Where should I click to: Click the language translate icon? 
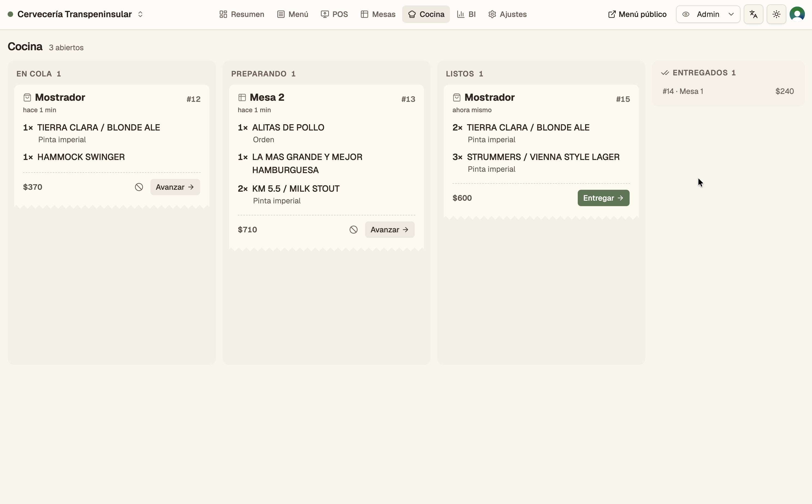(753, 14)
